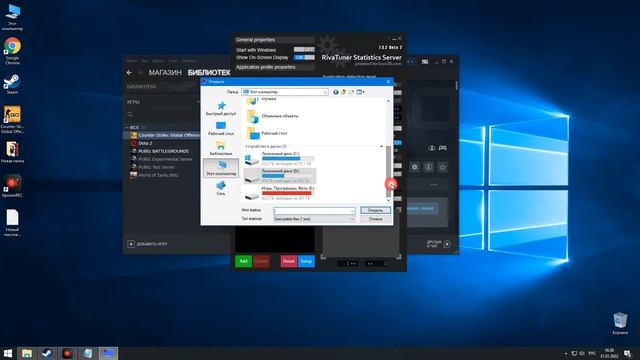Open the Корзина recycle bin icon
This screenshot has width=640, height=360.
click(620, 323)
